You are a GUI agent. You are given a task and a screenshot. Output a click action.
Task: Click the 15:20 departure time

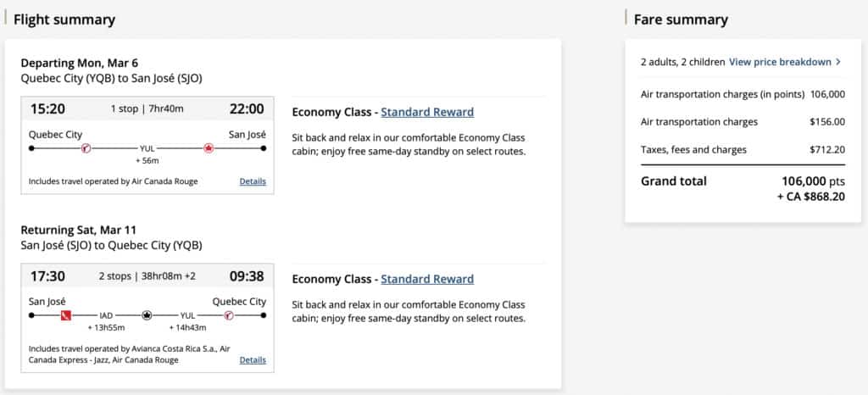coord(47,108)
